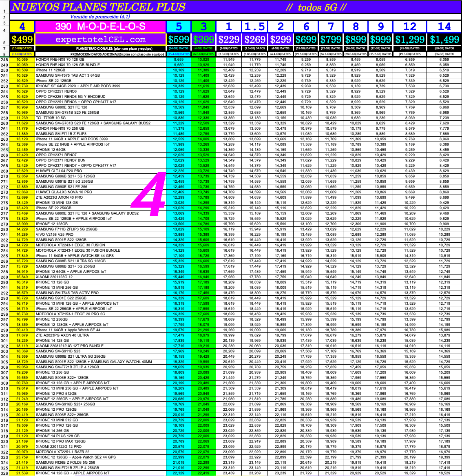Select the yellow '$499' plan price cell
This screenshot has width=462, height=476.
pos(22,40)
